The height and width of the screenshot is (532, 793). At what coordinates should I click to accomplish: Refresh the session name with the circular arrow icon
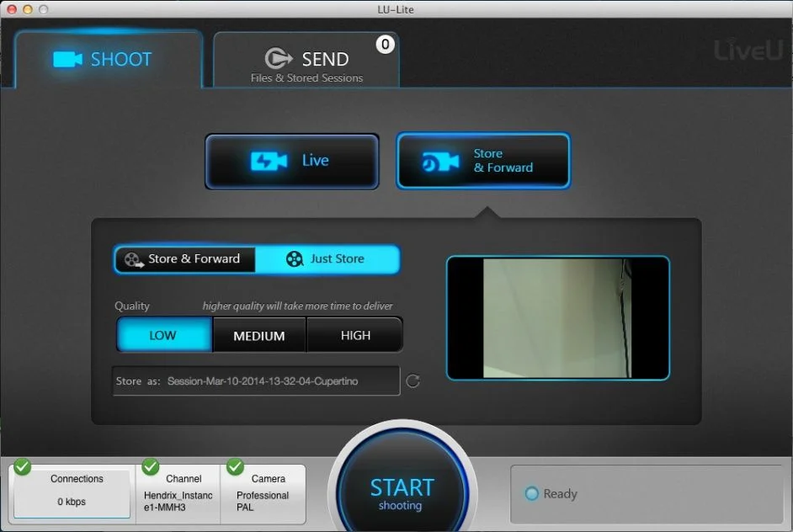point(412,380)
